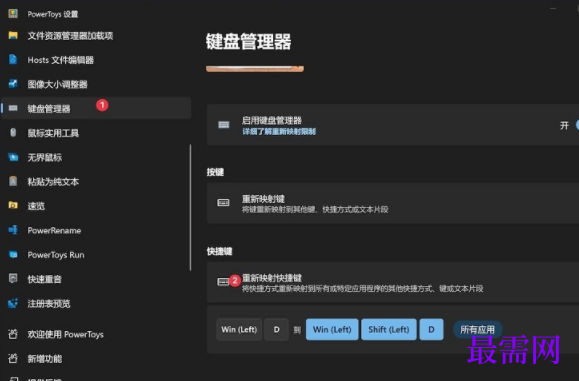Image resolution: width=579 pixels, height=381 pixels.
Task: Select 速览 in sidebar
Action: tap(96, 206)
